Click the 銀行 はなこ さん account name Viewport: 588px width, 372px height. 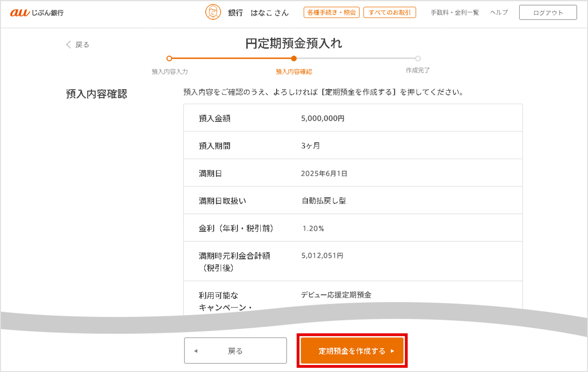[x=258, y=13]
